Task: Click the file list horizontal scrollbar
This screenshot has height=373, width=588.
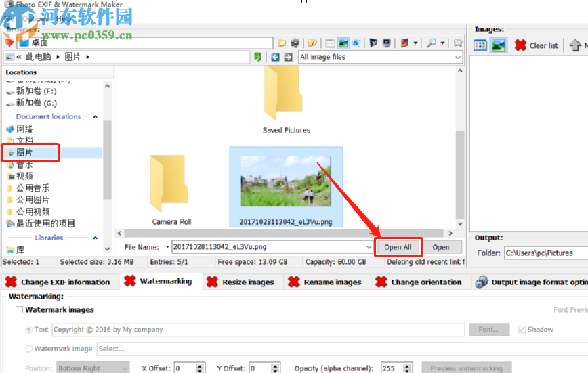Action: pyautogui.click(x=285, y=233)
